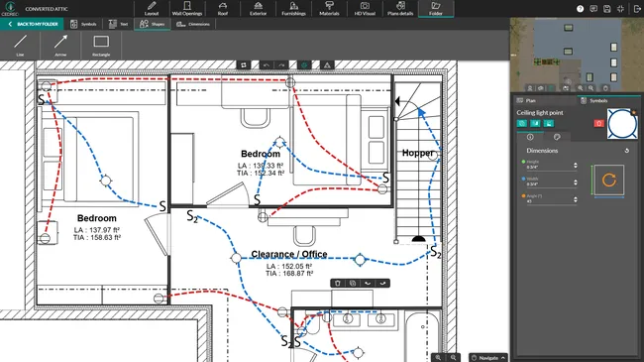Click the 'CONVERTED ATTIC' project title
The image size is (644, 362).
[47, 9]
